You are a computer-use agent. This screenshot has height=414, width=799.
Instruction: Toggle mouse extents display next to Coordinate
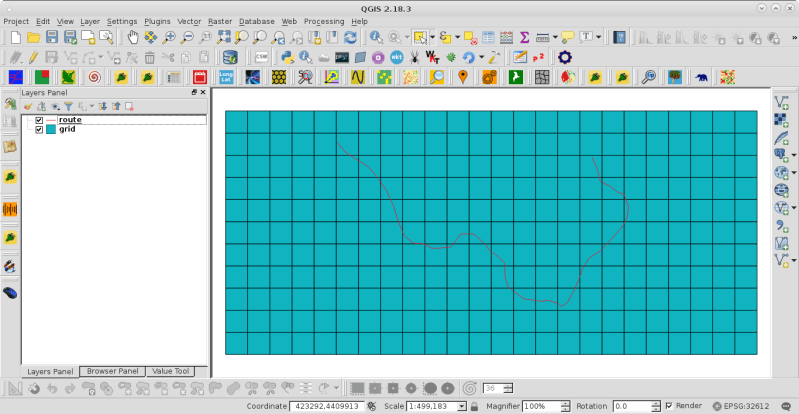[371, 406]
